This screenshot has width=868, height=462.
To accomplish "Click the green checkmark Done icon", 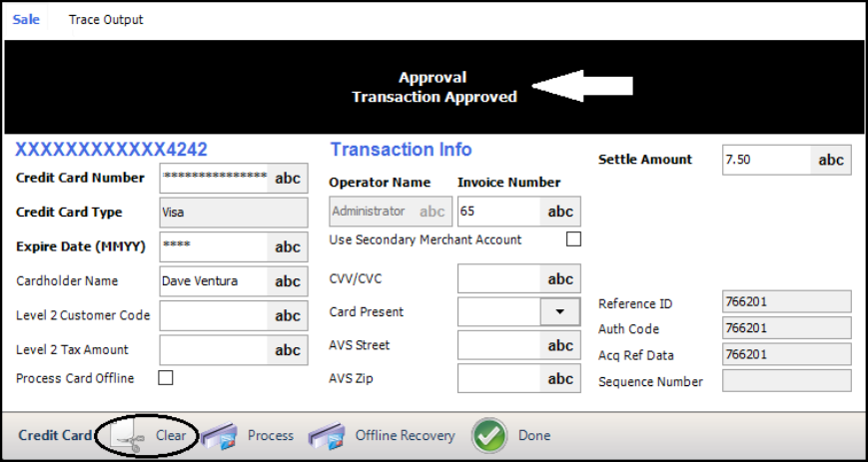I will point(489,436).
